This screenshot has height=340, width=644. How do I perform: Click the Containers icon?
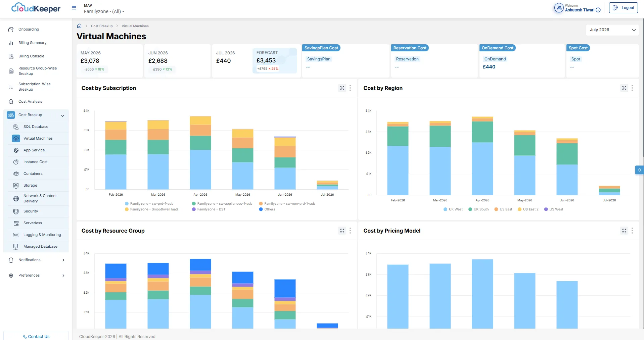pyautogui.click(x=16, y=174)
